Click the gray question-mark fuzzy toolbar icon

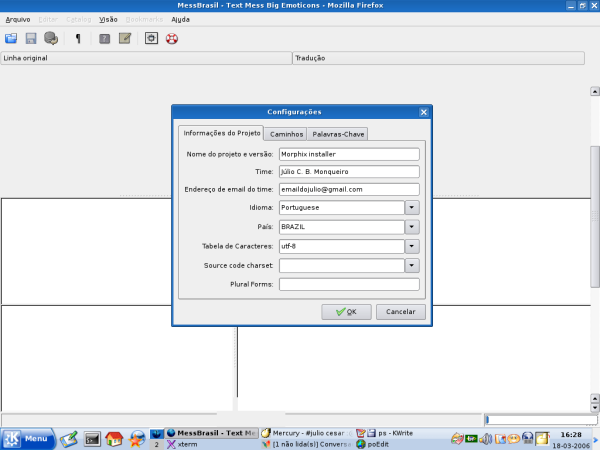click(x=104, y=38)
